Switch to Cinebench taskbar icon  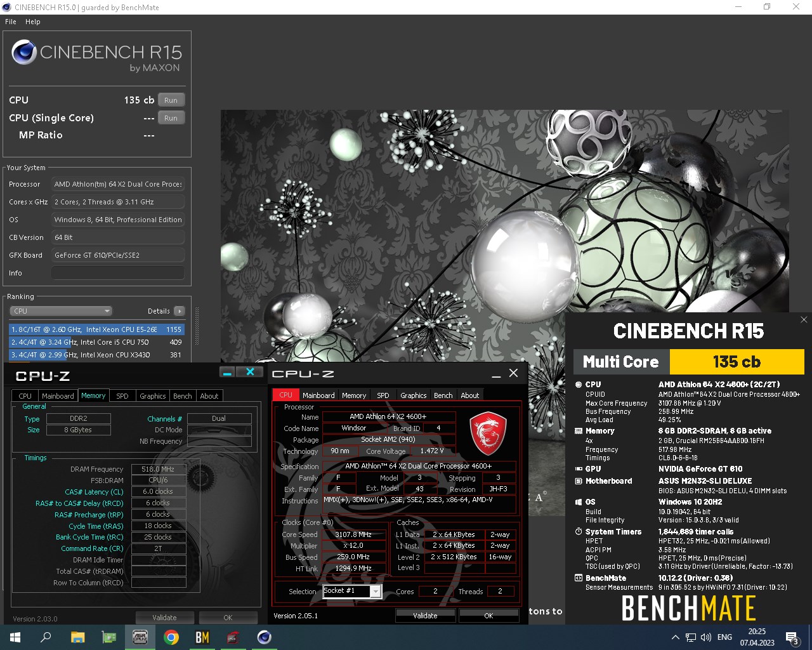(265, 637)
